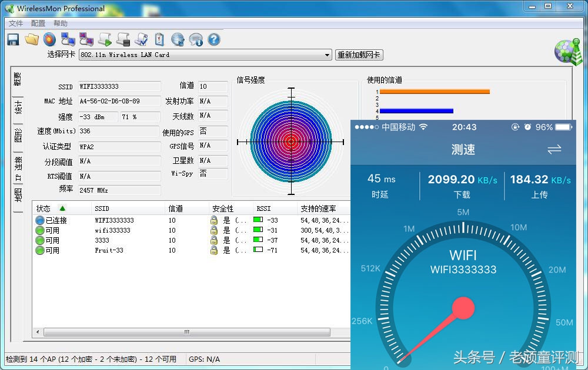The image size is (588, 370).
Task: Open a file using the folder toolbar icon
Action: (32, 39)
